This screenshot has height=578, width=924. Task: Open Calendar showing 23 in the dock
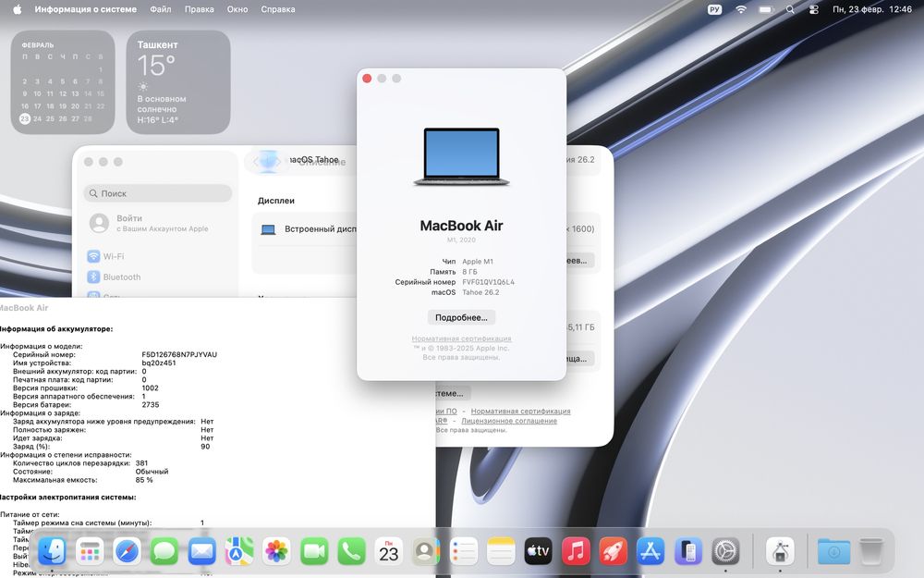coord(389,552)
